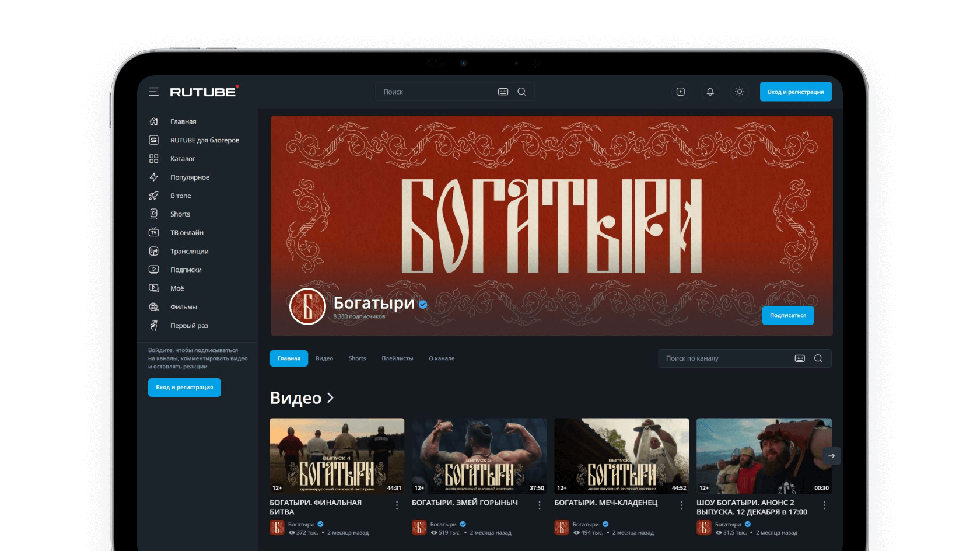The height and width of the screenshot is (551, 980).
Task: Click the Богатыри channel title
Action: pos(374,303)
